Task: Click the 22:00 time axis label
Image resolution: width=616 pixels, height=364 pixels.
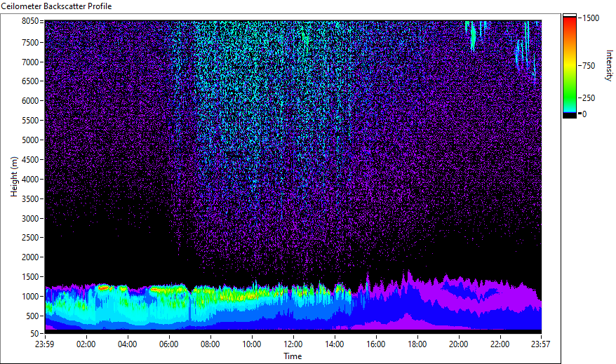Action: (x=500, y=344)
